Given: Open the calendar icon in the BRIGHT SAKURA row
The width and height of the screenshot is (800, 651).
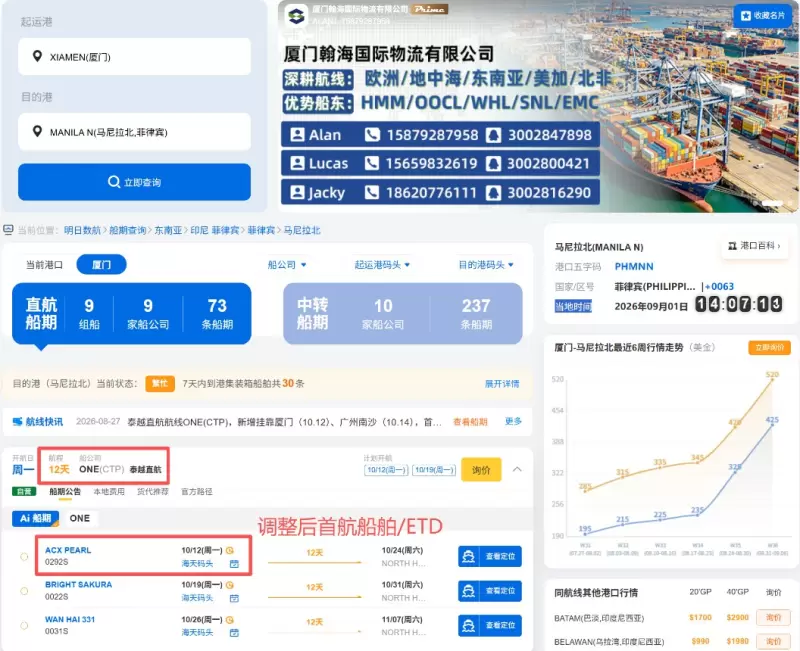Looking at the screenshot, I should [234, 598].
